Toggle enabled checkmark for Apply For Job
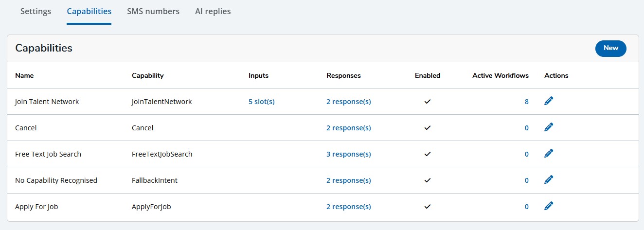Screen dimensions: 644x230 428,207
